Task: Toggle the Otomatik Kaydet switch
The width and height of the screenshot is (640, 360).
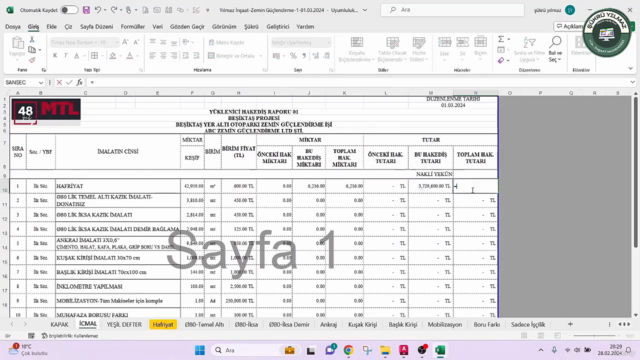Action: (x=69, y=10)
